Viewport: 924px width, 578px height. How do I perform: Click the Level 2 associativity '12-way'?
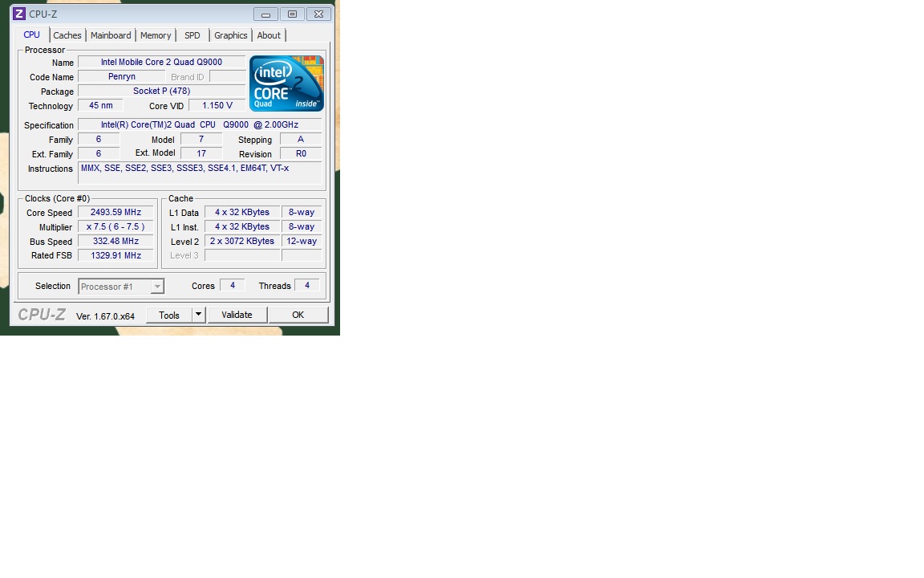(x=302, y=241)
